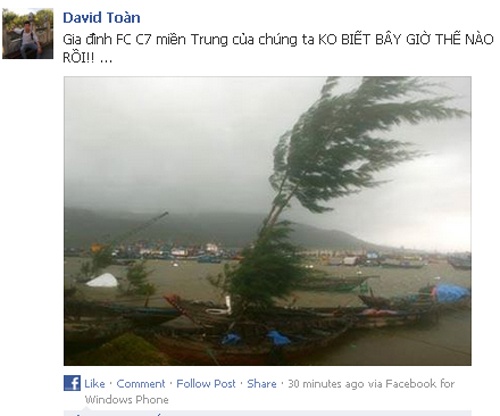Click the post text starting Gia đình FC C7
Image resolution: width=500 pixels, height=416 pixels.
(278, 49)
